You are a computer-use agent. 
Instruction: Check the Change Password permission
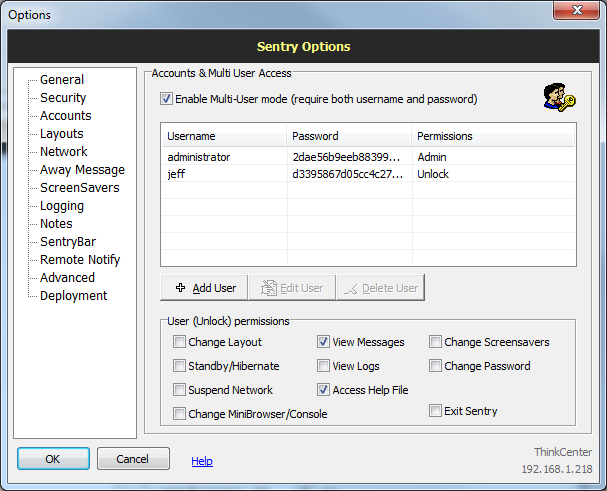coord(435,366)
